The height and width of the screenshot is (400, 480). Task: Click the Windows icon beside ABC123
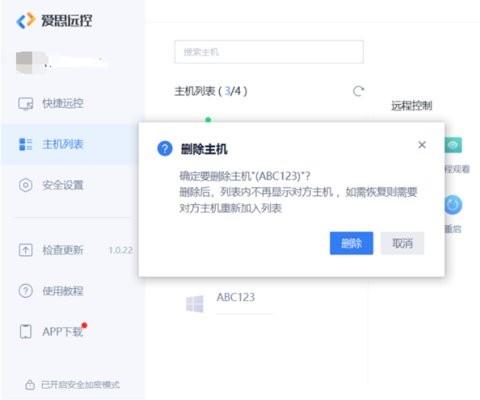click(195, 304)
